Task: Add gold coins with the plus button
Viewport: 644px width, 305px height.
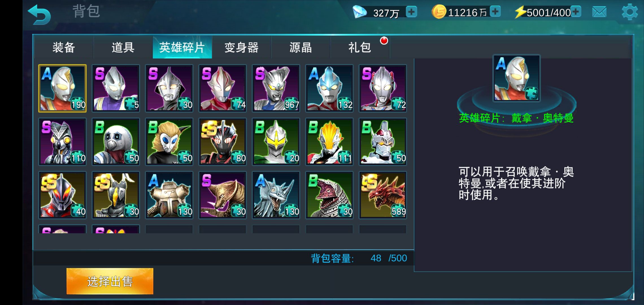Action: 495,12
